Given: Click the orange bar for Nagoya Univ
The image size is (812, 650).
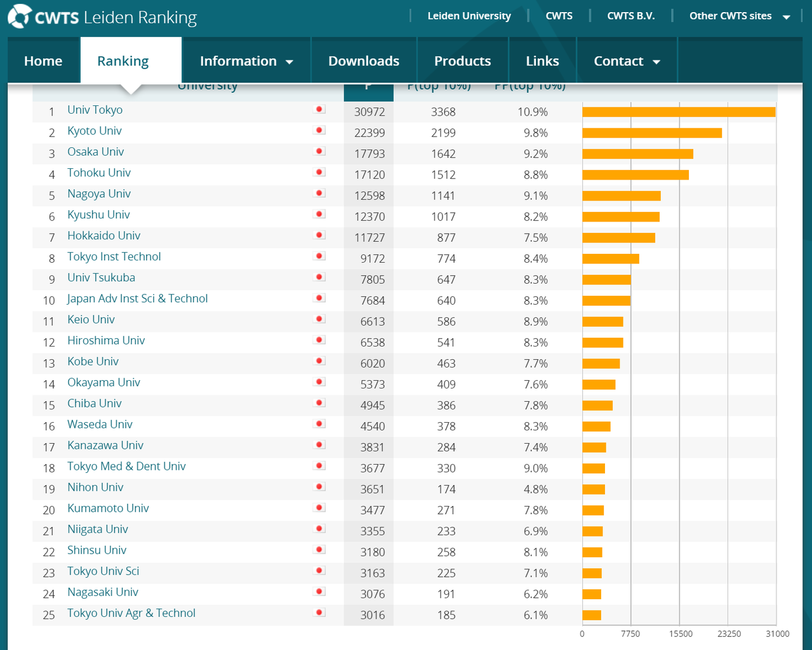Looking at the screenshot, I should pos(622,196).
